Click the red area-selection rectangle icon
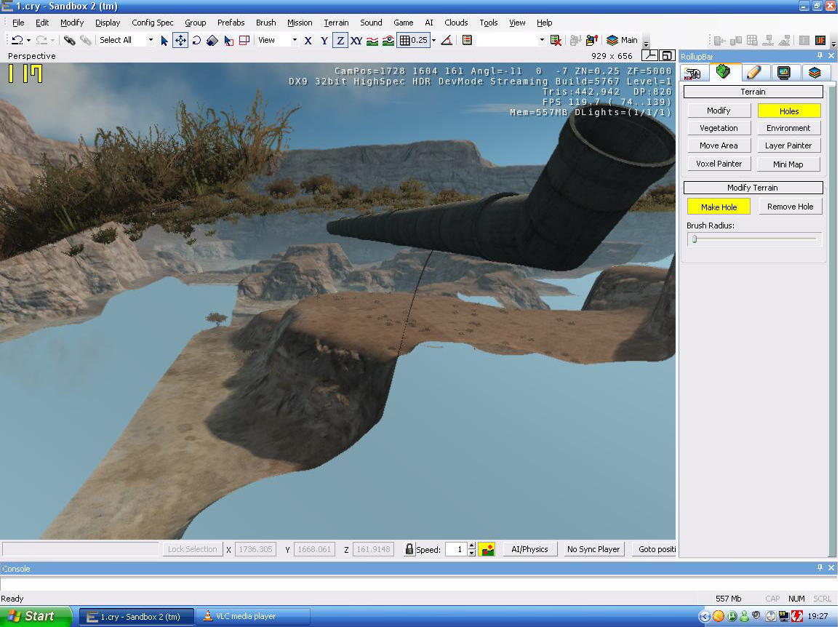This screenshot has width=840, height=627. tap(244, 40)
